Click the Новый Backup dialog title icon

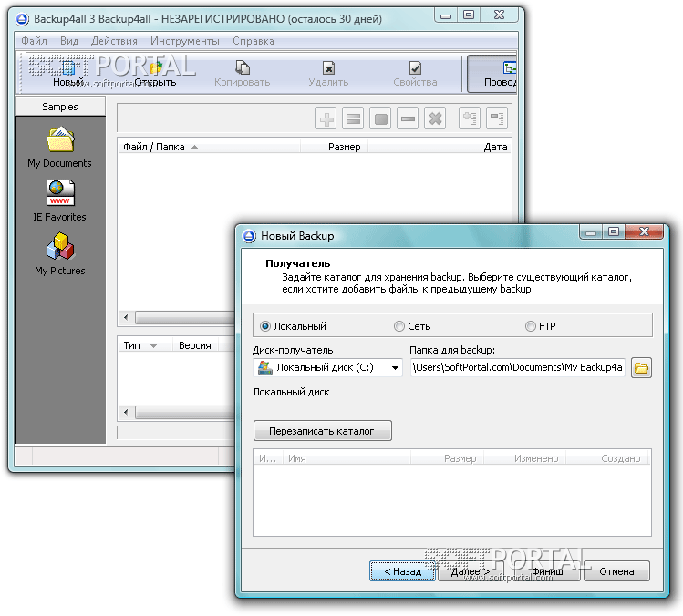point(249,236)
